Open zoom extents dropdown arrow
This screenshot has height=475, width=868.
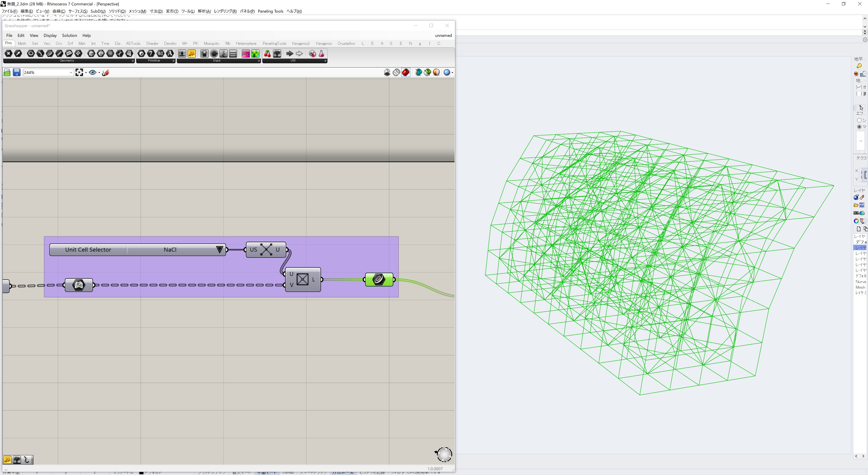coord(86,72)
